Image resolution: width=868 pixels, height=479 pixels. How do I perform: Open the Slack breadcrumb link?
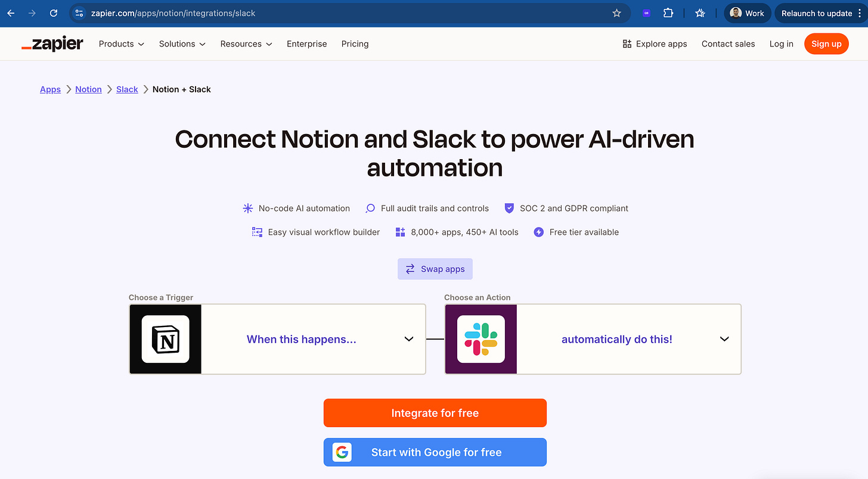127,89
